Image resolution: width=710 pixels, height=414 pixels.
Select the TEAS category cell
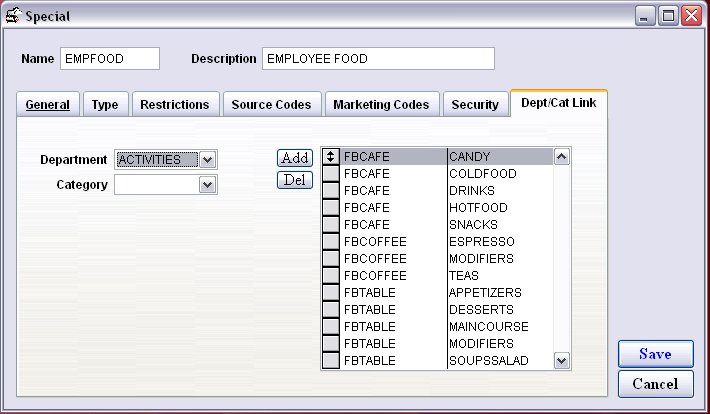[x=500, y=276]
